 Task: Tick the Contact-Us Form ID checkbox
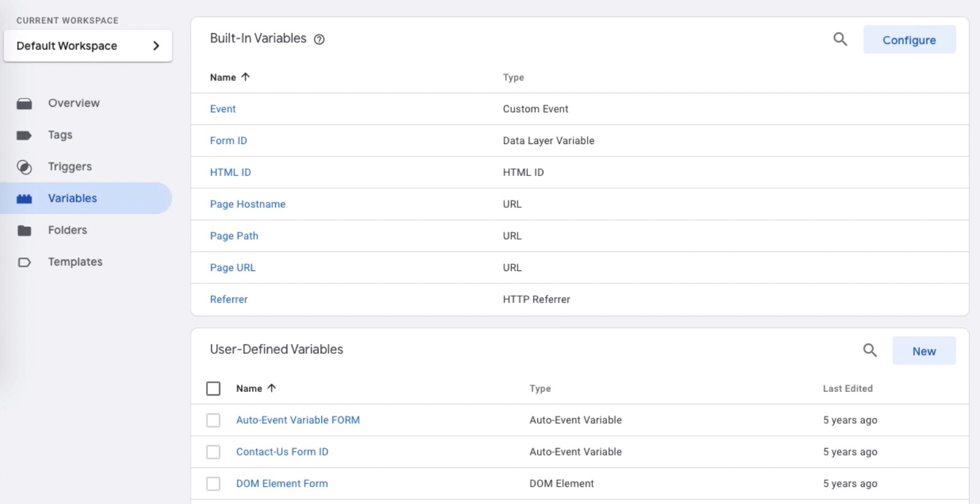tap(213, 452)
